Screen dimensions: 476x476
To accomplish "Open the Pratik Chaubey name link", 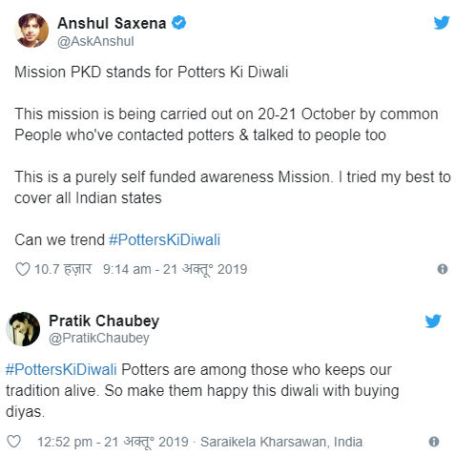I will (104, 321).
